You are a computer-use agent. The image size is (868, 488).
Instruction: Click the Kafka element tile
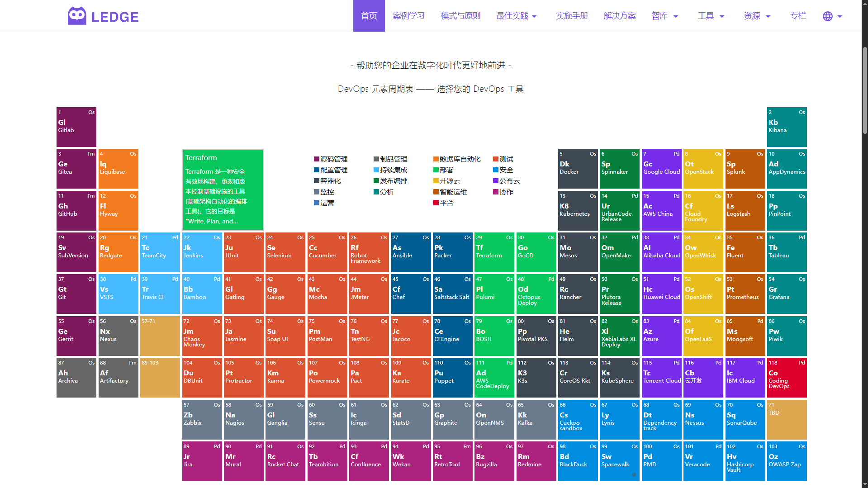536,420
